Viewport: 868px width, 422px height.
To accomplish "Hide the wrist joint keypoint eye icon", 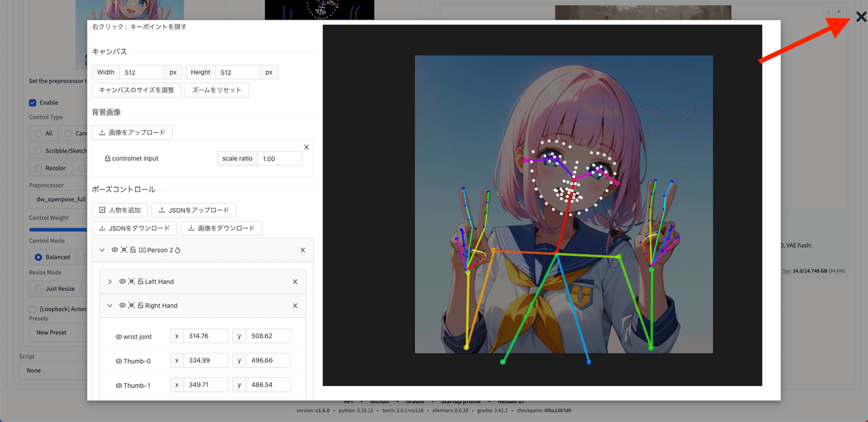I will click(119, 337).
